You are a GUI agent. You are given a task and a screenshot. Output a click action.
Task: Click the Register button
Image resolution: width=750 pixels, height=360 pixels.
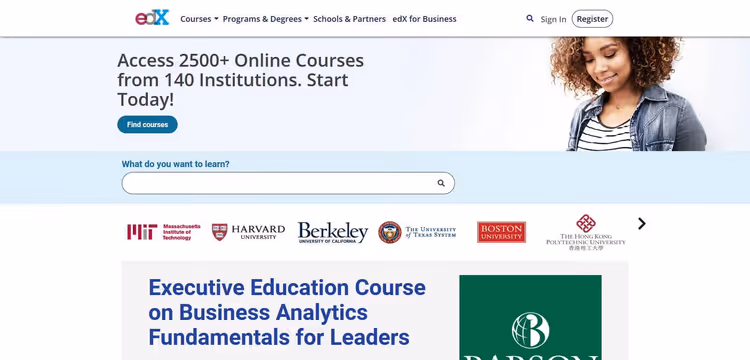pyautogui.click(x=592, y=19)
